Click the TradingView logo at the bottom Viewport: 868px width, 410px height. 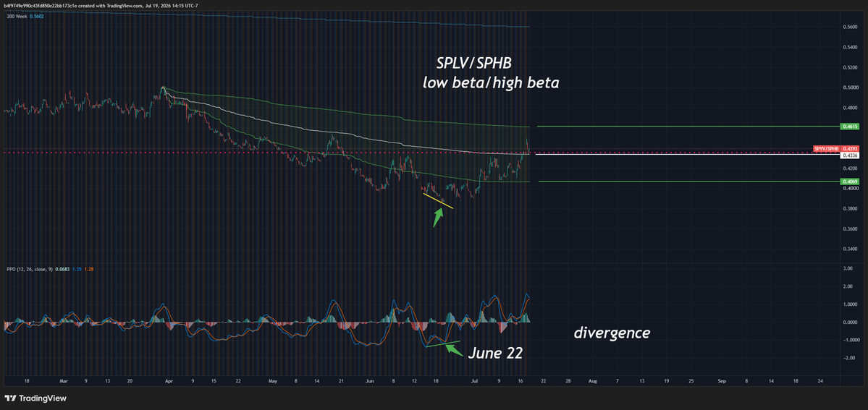pos(35,398)
